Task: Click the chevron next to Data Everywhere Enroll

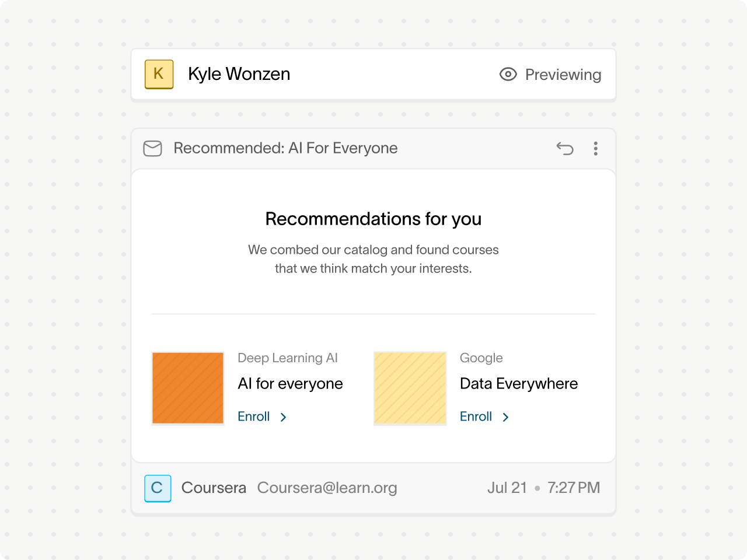Action: 505,417
